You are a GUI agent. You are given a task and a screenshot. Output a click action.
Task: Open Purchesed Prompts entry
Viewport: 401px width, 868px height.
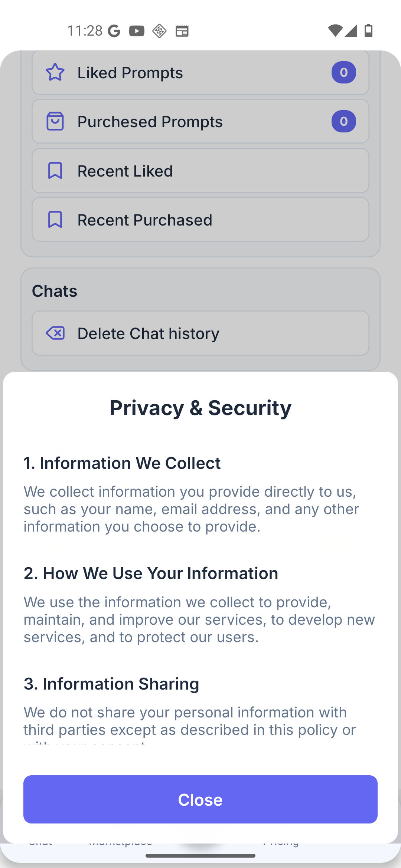coord(200,122)
